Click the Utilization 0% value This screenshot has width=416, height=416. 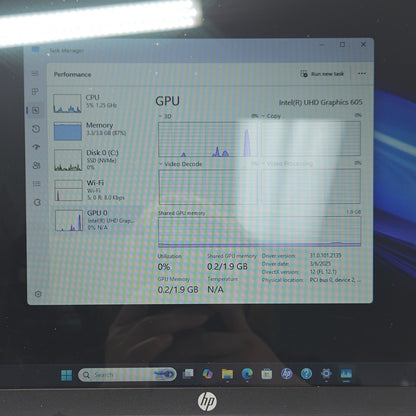[x=164, y=267]
